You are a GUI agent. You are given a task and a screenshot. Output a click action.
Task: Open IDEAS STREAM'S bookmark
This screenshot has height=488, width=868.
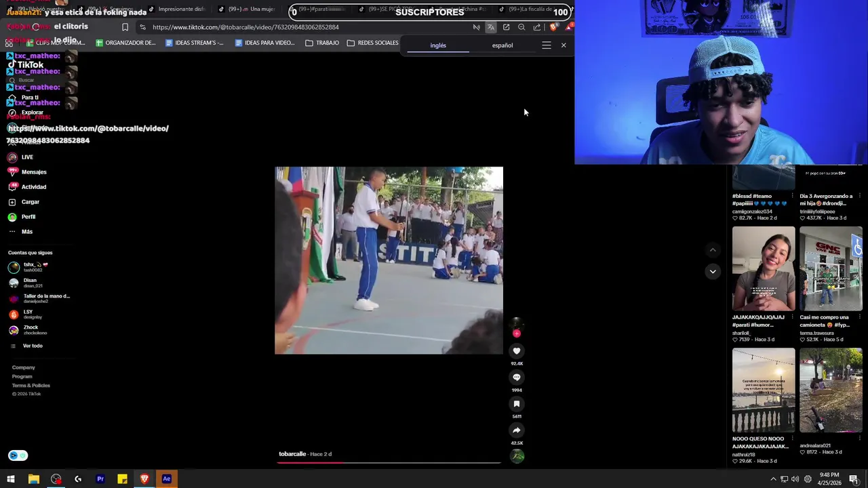tap(195, 43)
